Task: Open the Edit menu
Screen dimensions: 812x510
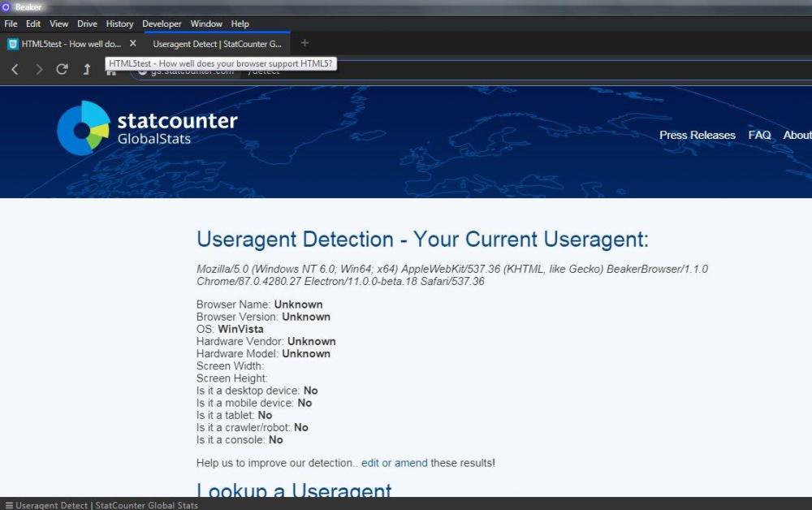Action: [x=33, y=24]
